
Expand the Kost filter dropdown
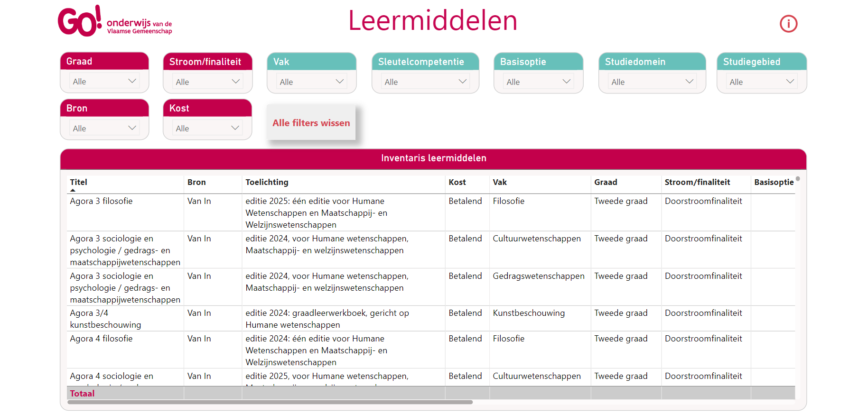coord(207,129)
